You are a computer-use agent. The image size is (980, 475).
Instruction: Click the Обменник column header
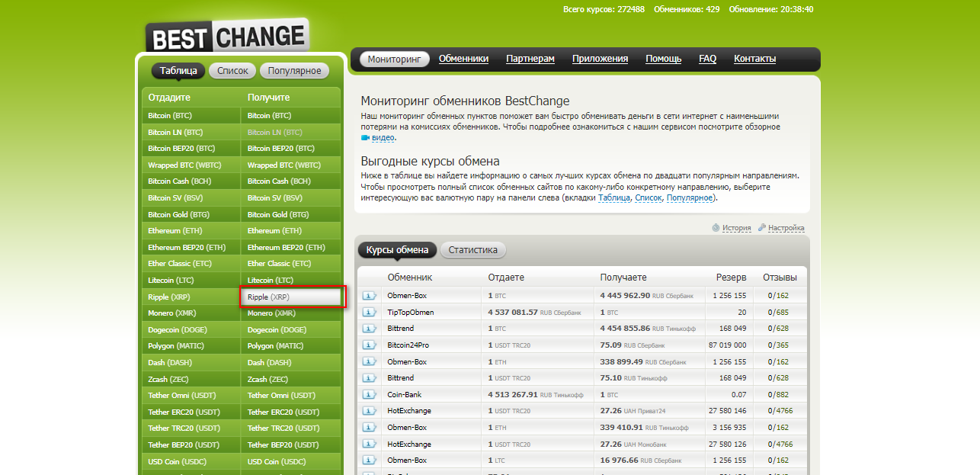410,278
